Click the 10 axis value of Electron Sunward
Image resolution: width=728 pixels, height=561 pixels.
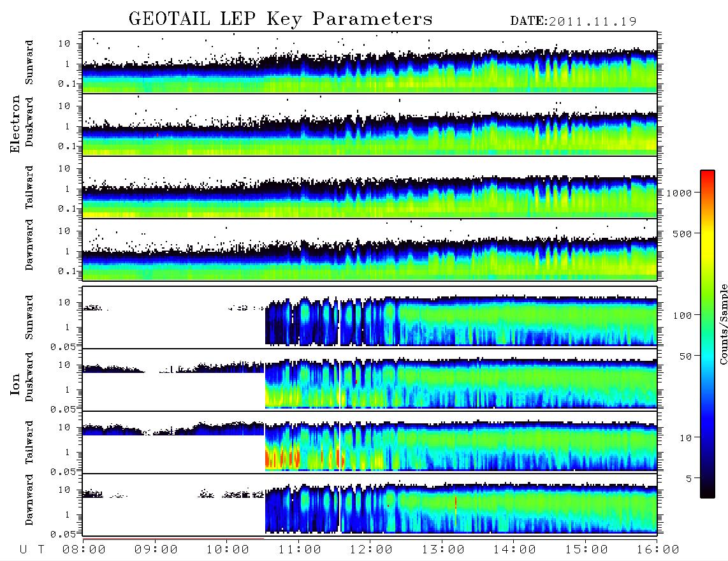coord(64,43)
